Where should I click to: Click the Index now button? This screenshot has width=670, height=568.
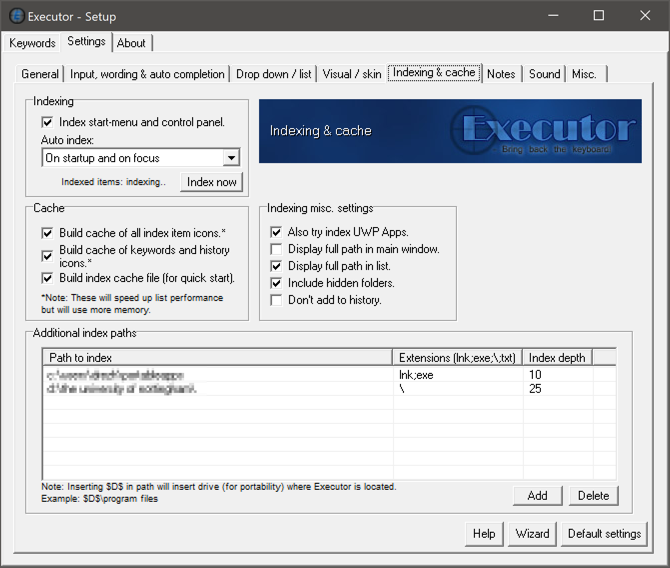pos(212,182)
